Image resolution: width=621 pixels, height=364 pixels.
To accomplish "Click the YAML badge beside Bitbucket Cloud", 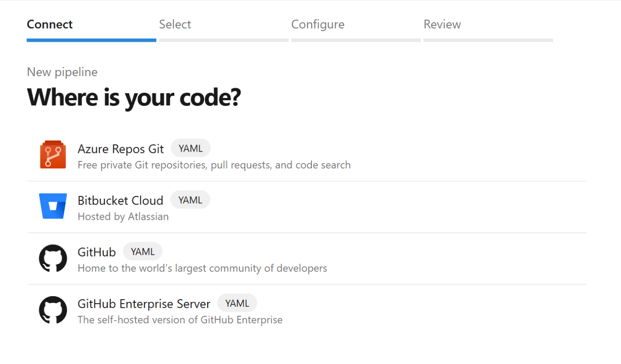I will 190,200.
